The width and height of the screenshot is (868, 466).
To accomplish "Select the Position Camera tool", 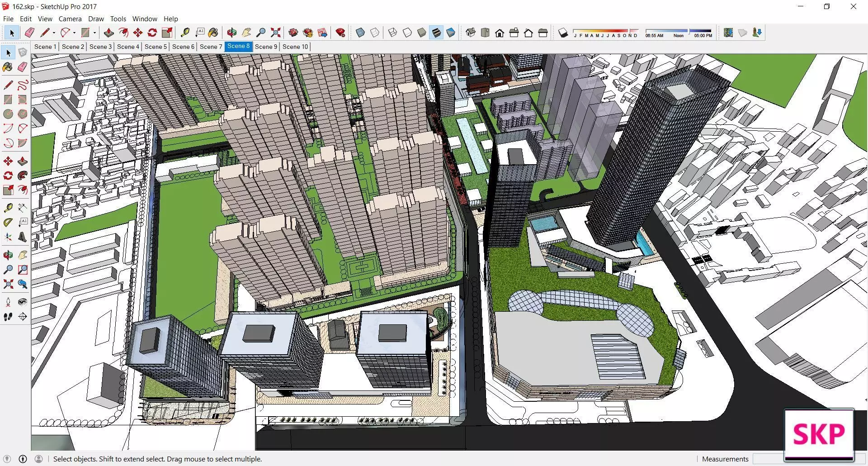I will [x=8, y=302].
